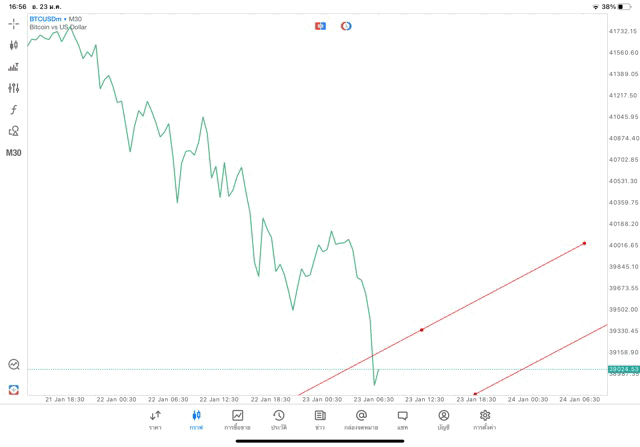This screenshot has width=640, height=447.
Task: Open the BTCUSDm symbol title
Action: (48, 19)
